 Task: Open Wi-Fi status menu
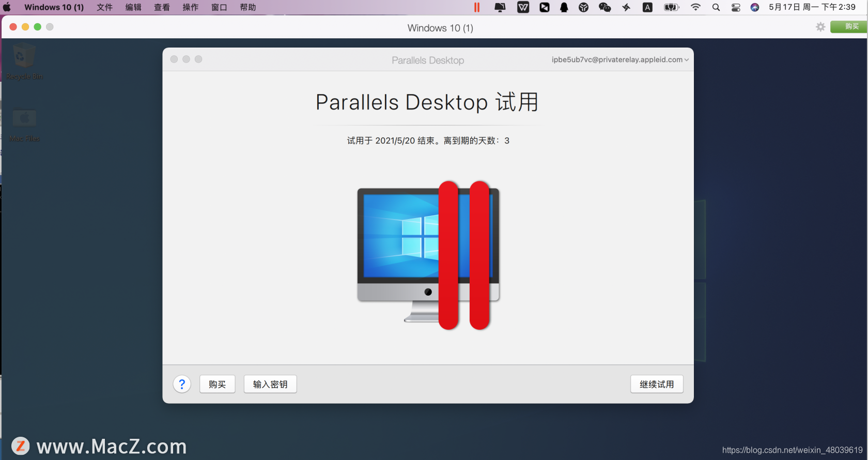coord(695,7)
